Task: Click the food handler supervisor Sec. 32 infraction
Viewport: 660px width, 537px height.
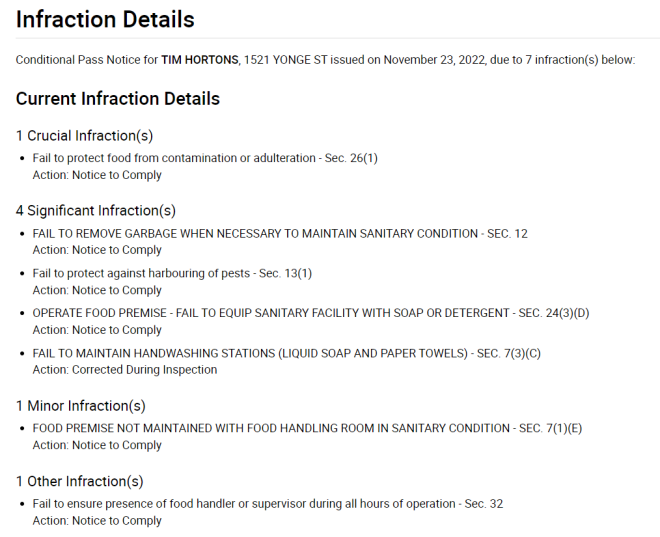Action: coord(268,504)
